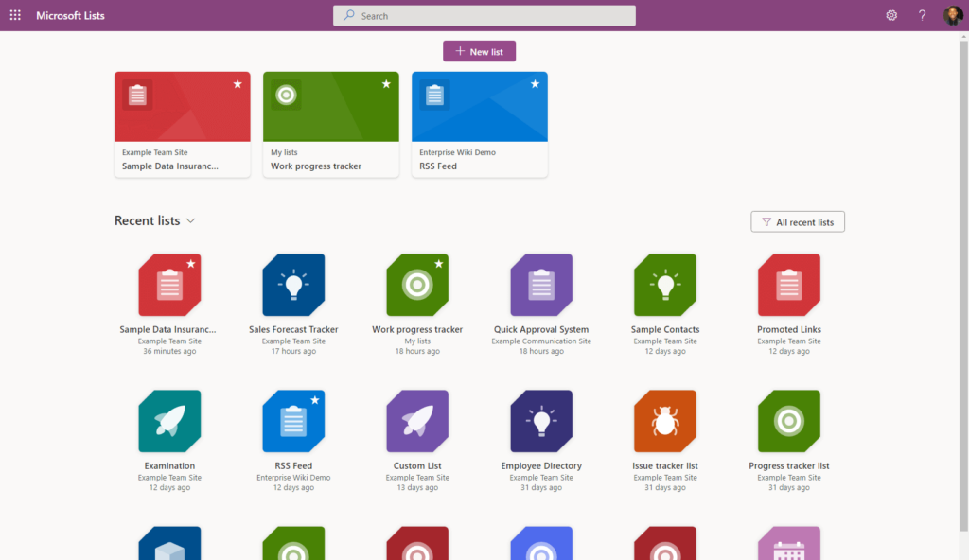The image size is (969, 560).
Task: Open the RSS Feed recent list icon
Action: tap(293, 421)
